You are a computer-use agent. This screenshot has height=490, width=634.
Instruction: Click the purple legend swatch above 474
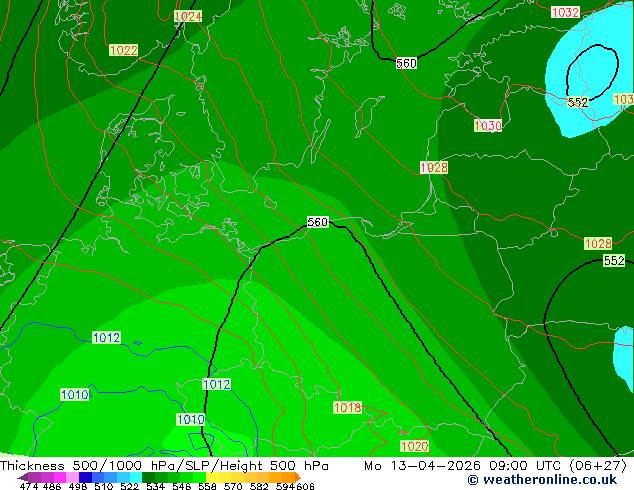click(34, 477)
